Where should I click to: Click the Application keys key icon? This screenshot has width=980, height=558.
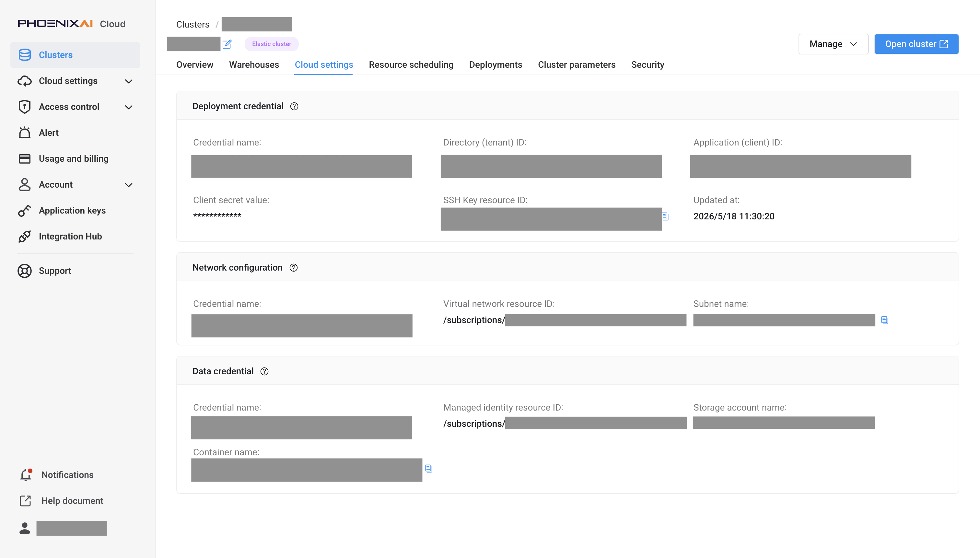click(25, 210)
